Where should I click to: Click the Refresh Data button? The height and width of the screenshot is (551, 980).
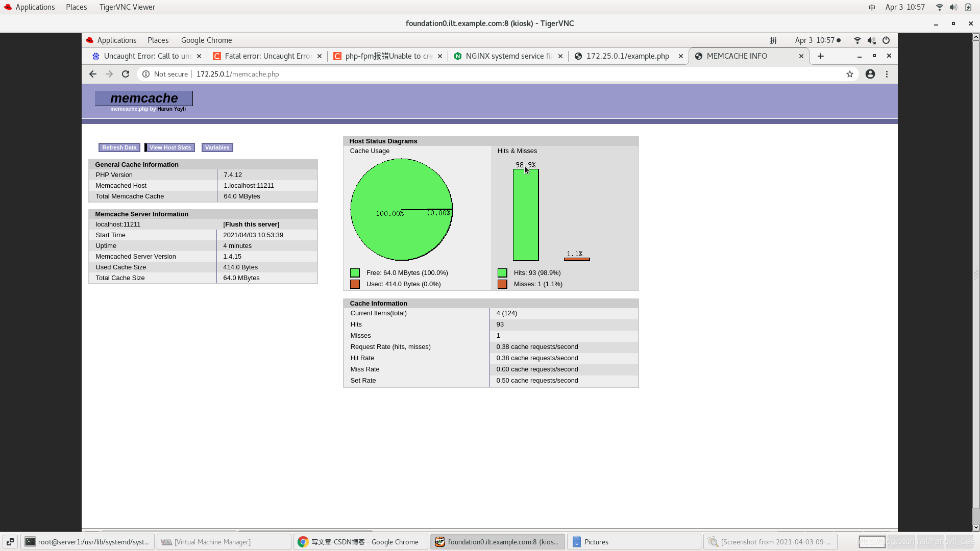point(119,147)
